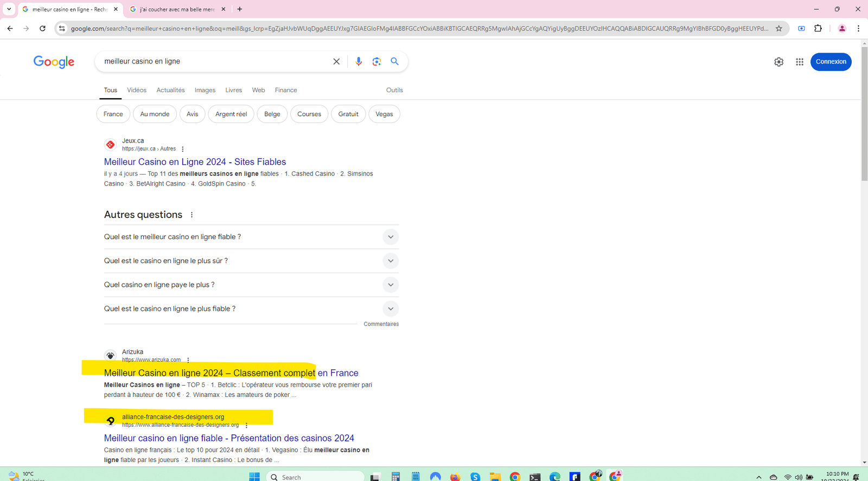Open Microsoft Edge from the taskbar
The image size is (868, 481).
pyautogui.click(x=555, y=477)
